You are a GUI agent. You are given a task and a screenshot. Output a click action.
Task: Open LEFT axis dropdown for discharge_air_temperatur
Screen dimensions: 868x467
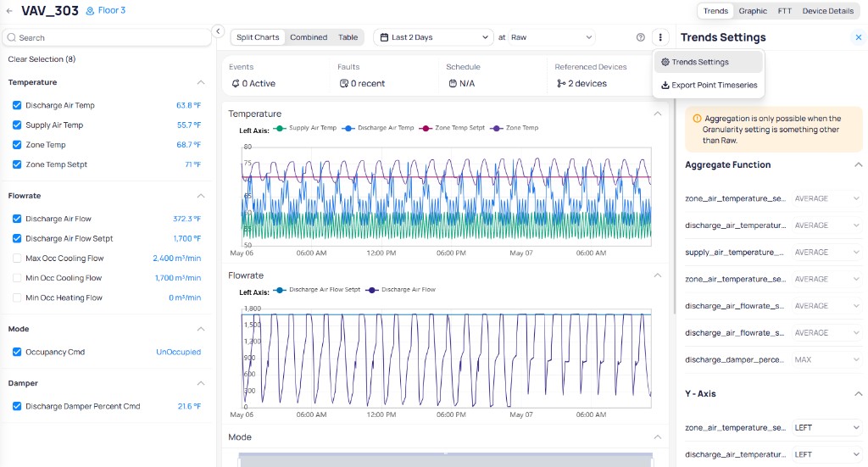pyautogui.click(x=827, y=454)
